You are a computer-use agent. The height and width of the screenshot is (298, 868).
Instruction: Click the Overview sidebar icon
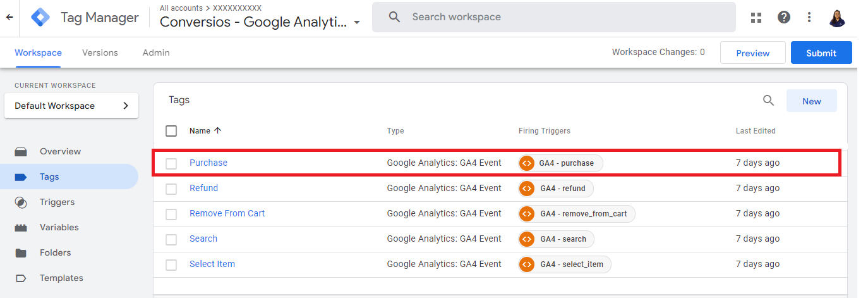tap(21, 152)
